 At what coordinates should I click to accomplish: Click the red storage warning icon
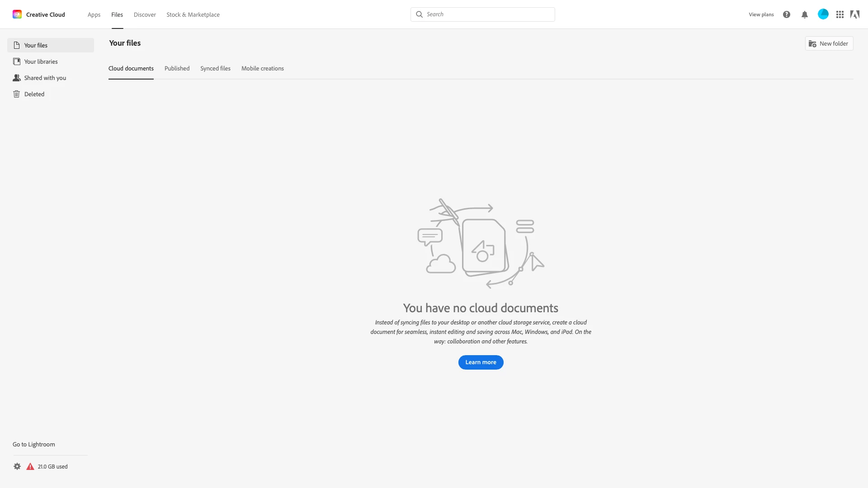30,466
